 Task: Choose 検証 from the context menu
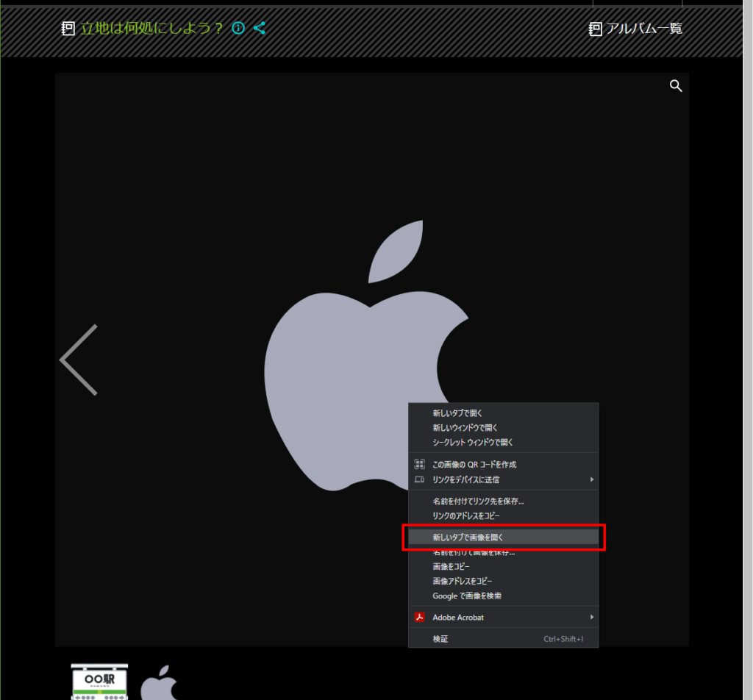[503, 638]
